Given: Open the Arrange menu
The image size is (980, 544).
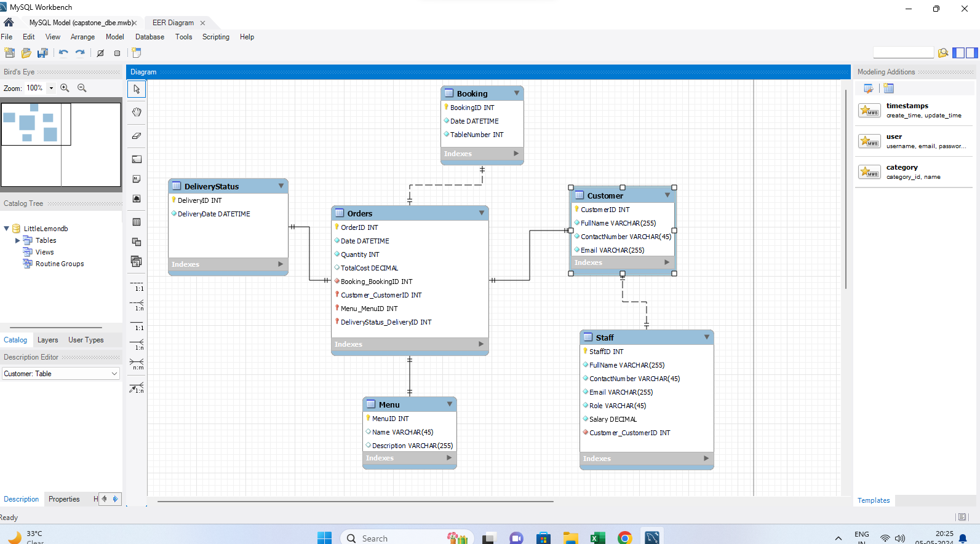Looking at the screenshot, I should [x=82, y=37].
